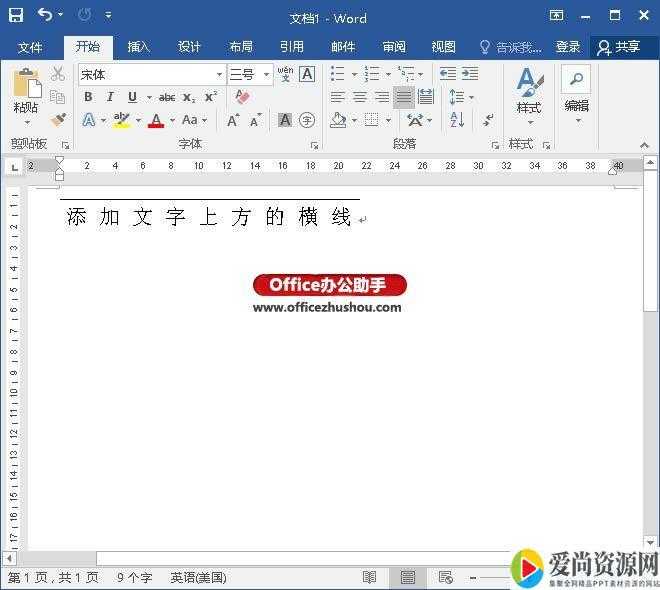The image size is (660, 590).
Task: Open the font name dropdown showing 宋体
Action: (219, 74)
